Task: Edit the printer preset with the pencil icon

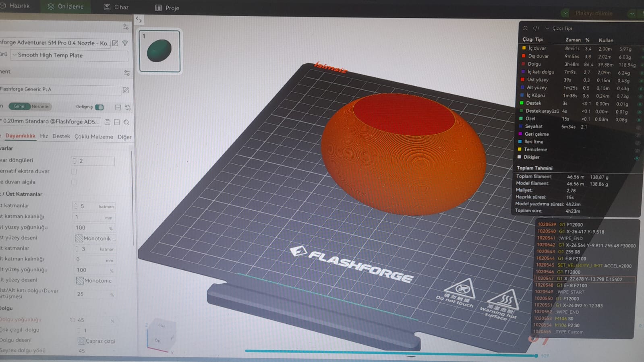Action: pyautogui.click(x=115, y=43)
